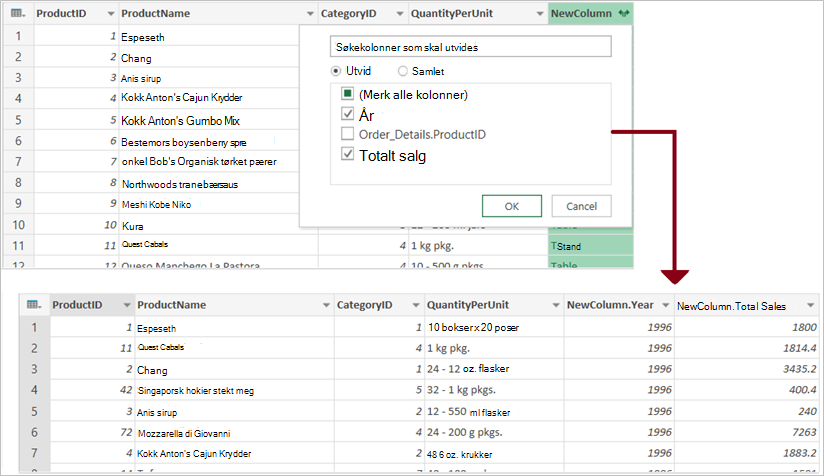
Task: Open NewColumn.Total Sales filter dropdown
Action: point(810,305)
